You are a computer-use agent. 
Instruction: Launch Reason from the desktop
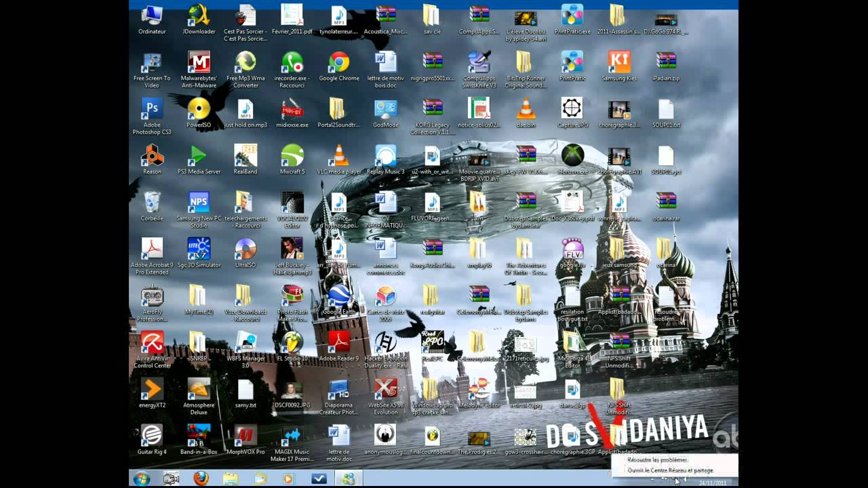click(x=152, y=160)
